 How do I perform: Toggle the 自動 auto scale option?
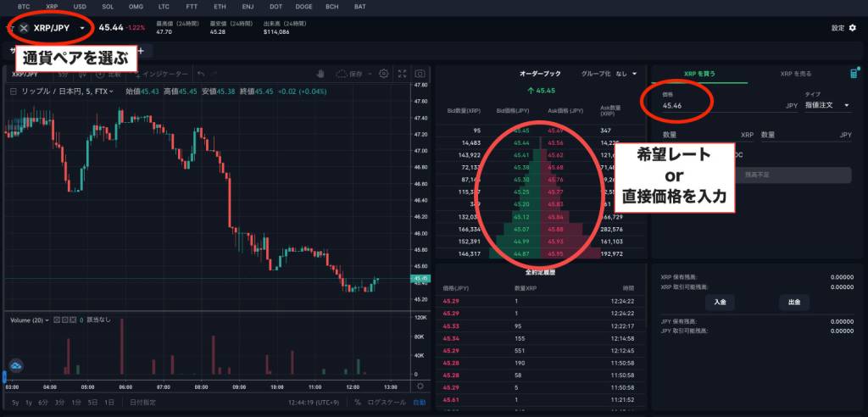[x=419, y=403]
